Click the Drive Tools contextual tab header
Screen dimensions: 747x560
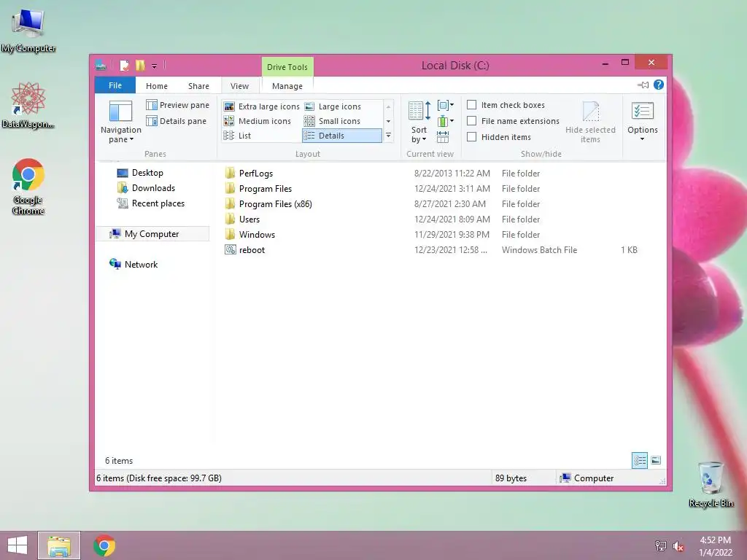[x=287, y=67]
